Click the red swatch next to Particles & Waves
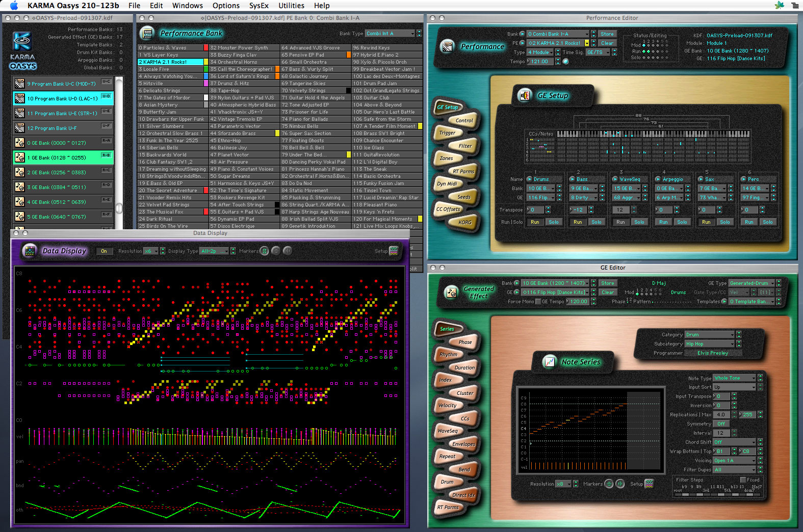 pyautogui.click(x=206, y=48)
